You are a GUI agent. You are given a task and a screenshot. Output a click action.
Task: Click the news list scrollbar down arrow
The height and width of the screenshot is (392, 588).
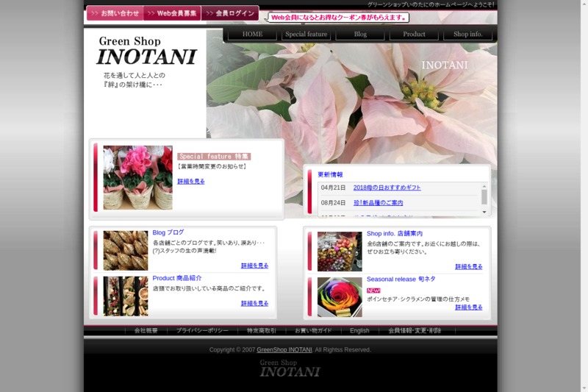tap(484, 213)
